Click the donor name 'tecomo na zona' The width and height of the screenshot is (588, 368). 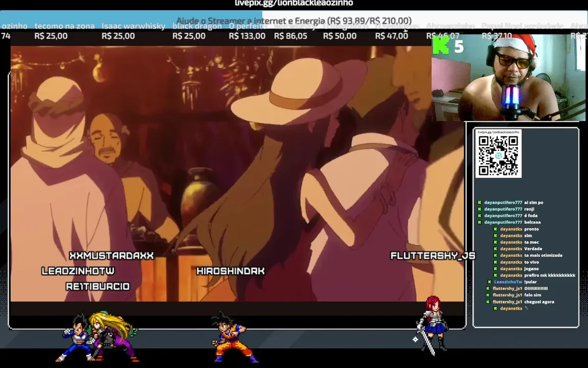tap(64, 26)
